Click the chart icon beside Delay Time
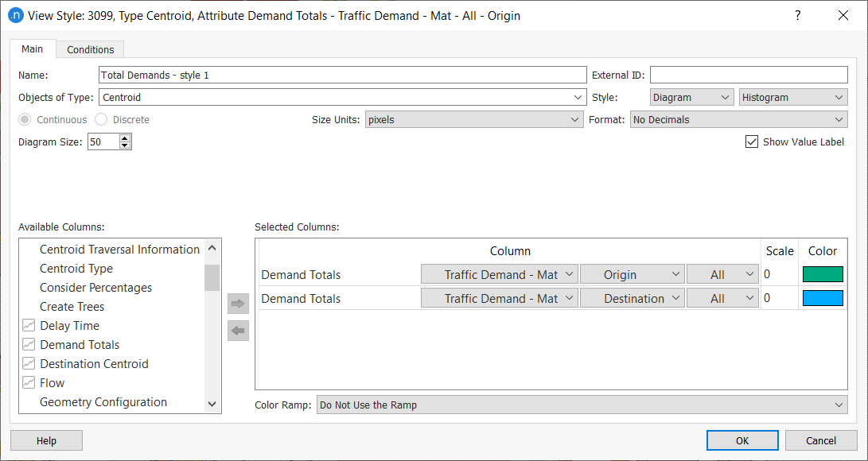This screenshot has width=868, height=461. coord(29,326)
